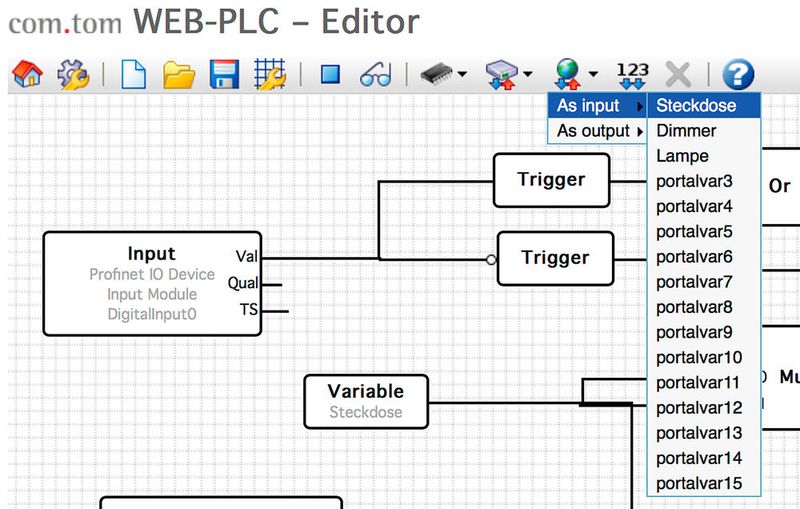Choose portalvar13 in submenu
Screen dimensions: 800x509
pos(704,433)
